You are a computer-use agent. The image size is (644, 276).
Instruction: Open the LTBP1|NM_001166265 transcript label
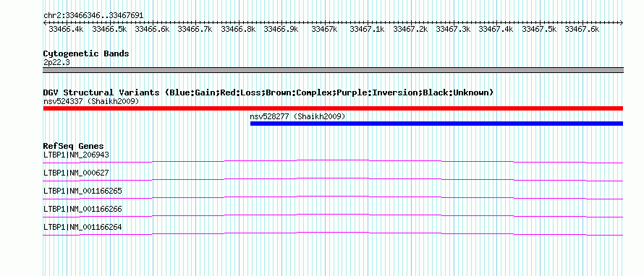(x=82, y=191)
